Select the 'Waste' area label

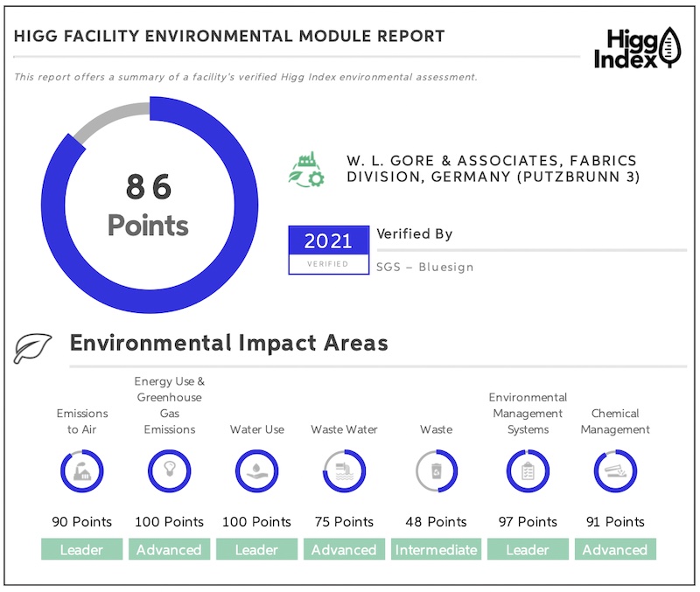click(436, 429)
